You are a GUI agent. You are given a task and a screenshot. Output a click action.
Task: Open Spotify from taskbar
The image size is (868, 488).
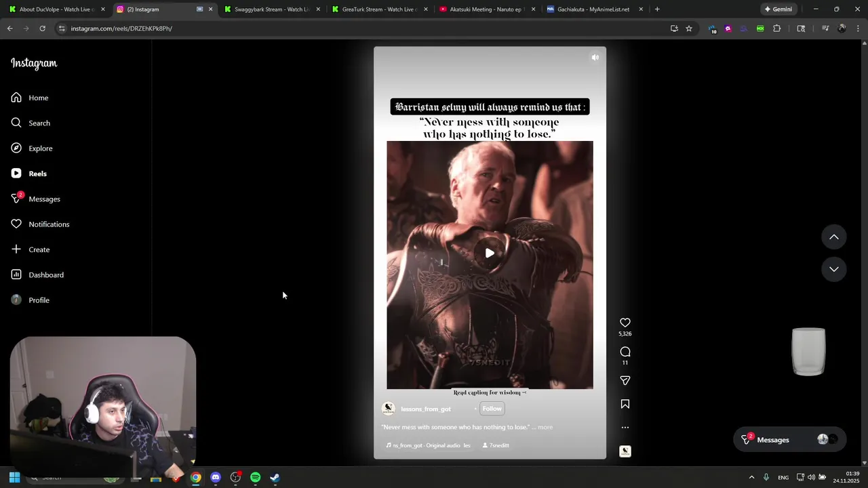[255, 477]
